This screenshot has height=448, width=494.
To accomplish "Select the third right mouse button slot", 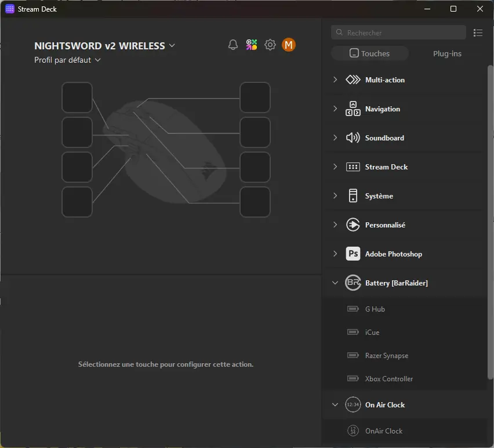I will tap(255, 167).
